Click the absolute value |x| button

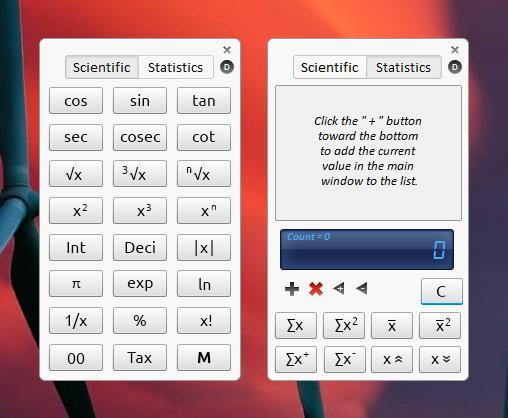204,247
